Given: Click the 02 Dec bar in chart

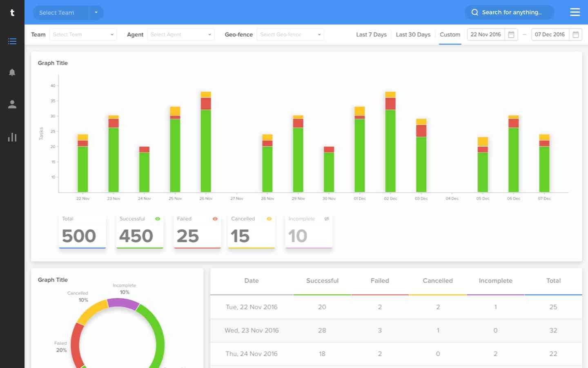Looking at the screenshot, I should point(390,142).
